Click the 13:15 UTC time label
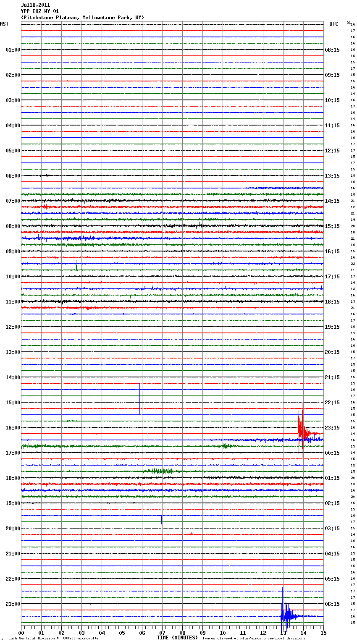This screenshot has height=644, width=357. [332, 176]
